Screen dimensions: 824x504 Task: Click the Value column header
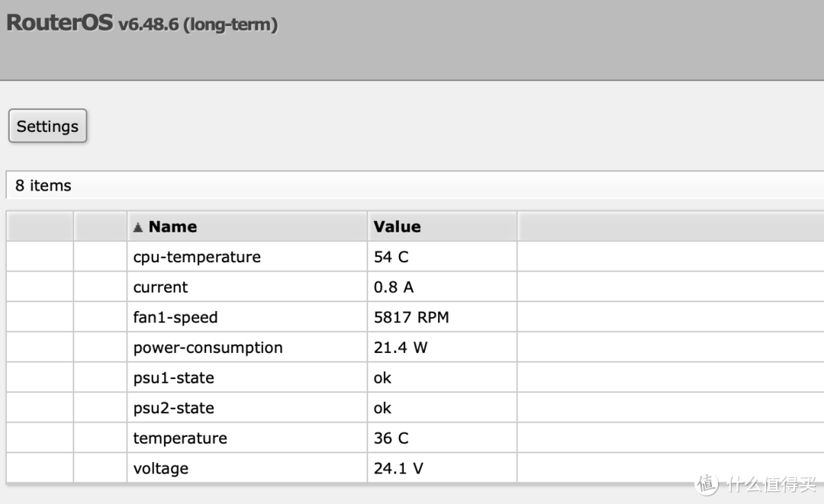[397, 226]
